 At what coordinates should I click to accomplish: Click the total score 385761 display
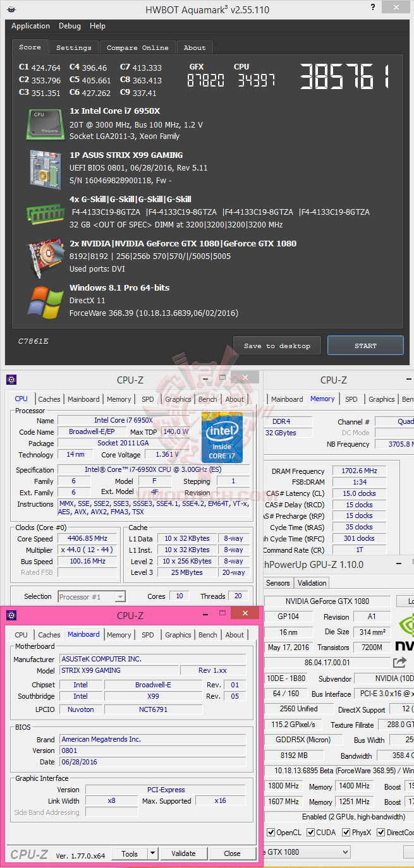click(344, 76)
